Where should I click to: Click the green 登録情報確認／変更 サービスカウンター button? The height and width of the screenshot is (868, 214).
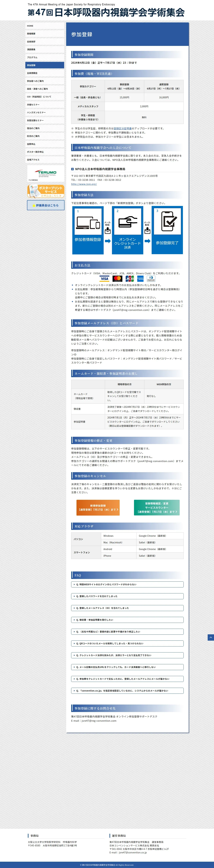pos(157,507)
